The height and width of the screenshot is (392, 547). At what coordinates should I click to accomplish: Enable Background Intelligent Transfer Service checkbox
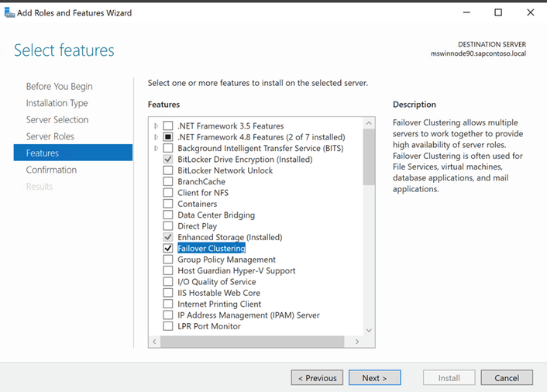(x=168, y=148)
